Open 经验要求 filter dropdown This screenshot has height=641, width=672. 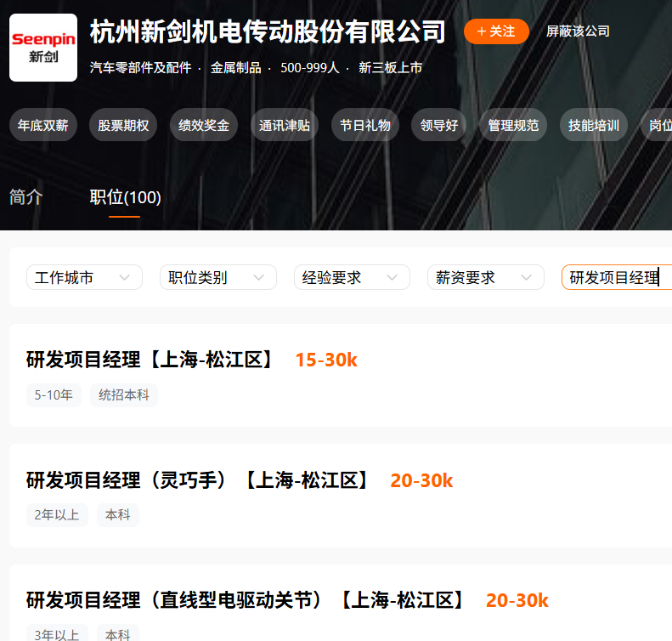(352, 277)
